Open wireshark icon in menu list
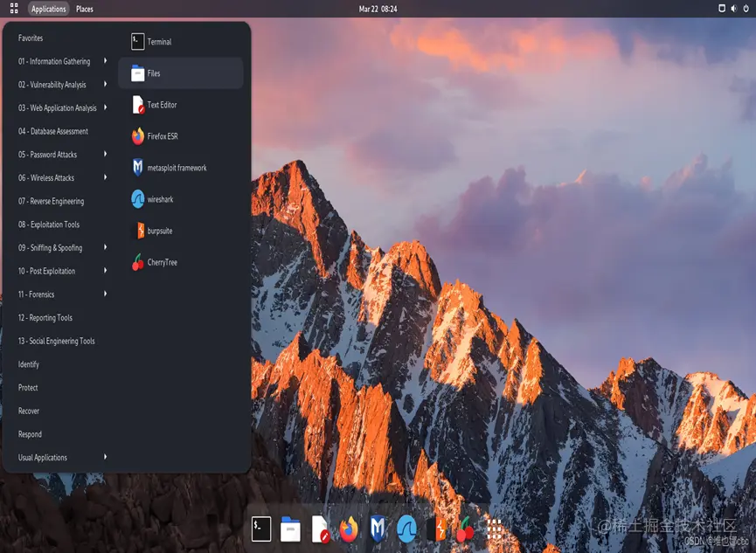Screen dimensions: 756x553 [138, 199]
